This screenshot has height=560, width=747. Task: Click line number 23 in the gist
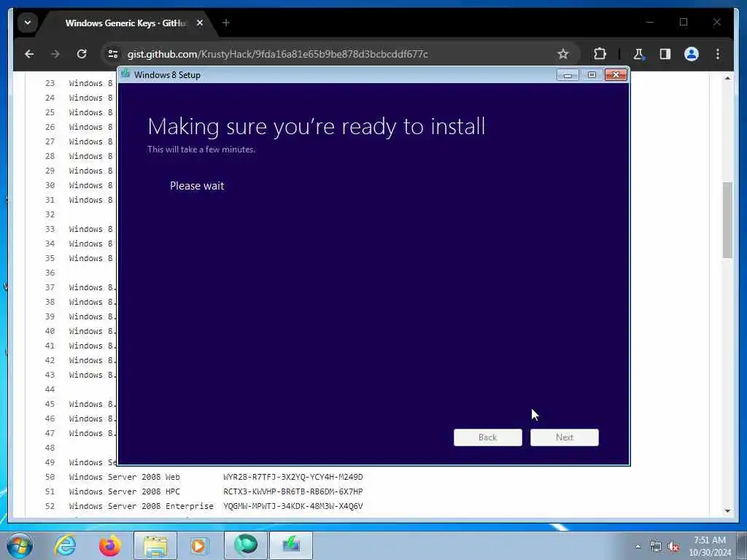tap(50, 83)
